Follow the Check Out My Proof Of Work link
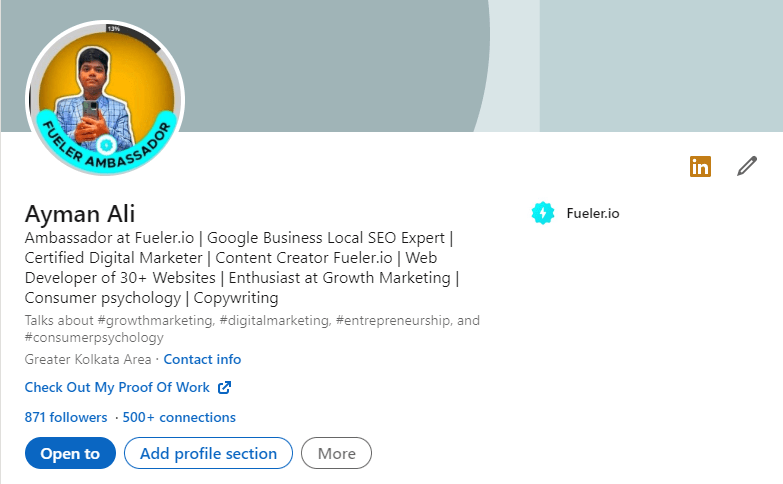Image resolution: width=783 pixels, height=484 pixels. pyautogui.click(x=118, y=387)
